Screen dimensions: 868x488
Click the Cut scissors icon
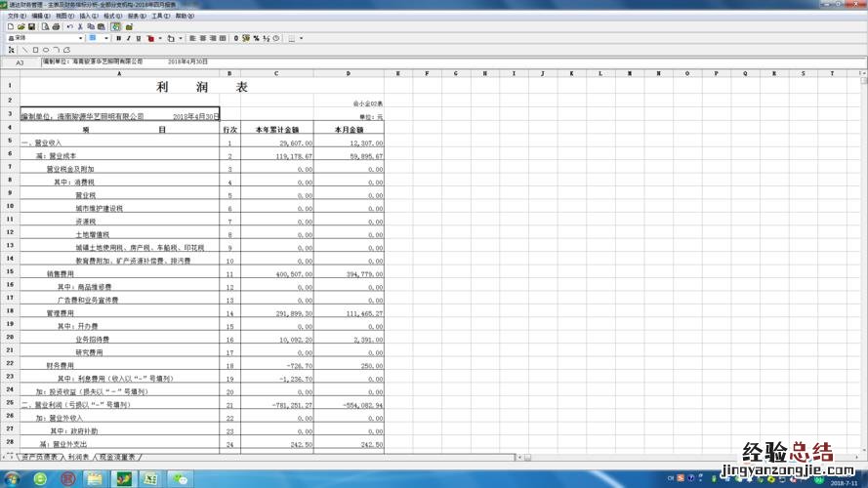click(80, 26)
